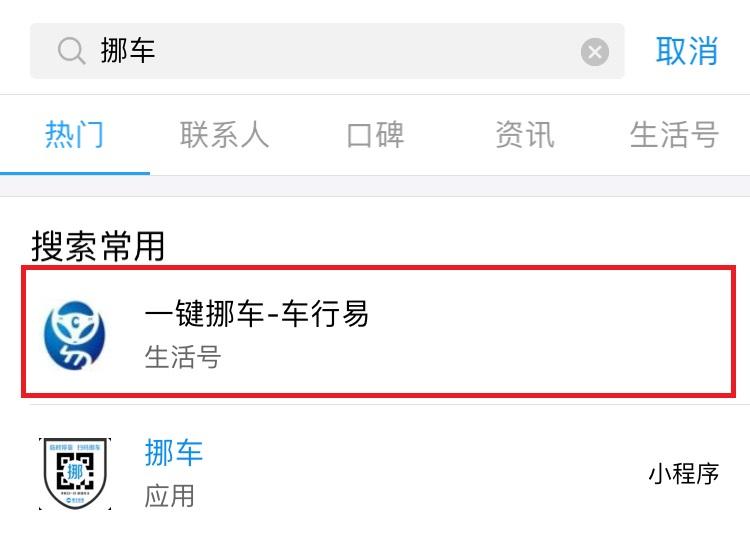Switch to the 联系人 tab
Image resolution: width=750 pixels, height=538 pixels.
click(x=225, y=135)
